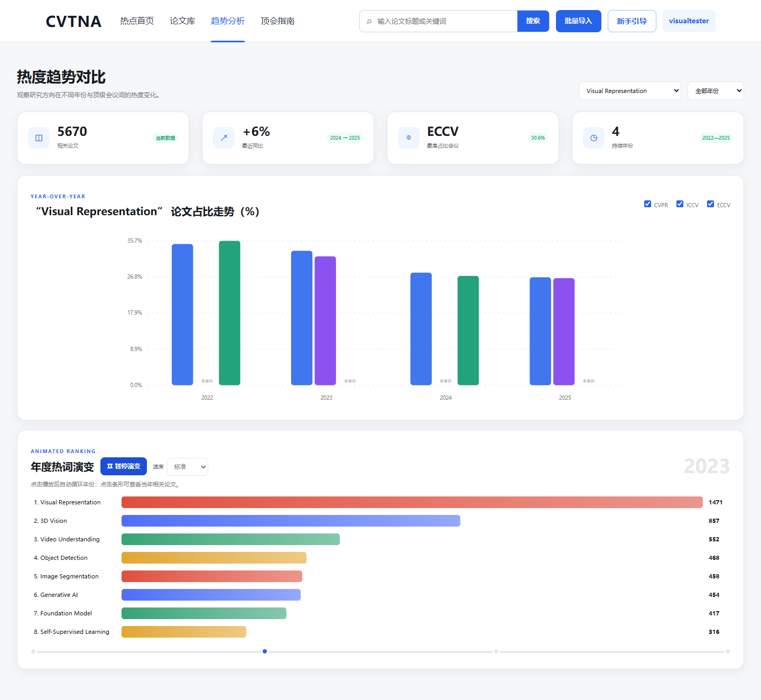Pause the ranking with 暂停演变 button

point(124,466)
